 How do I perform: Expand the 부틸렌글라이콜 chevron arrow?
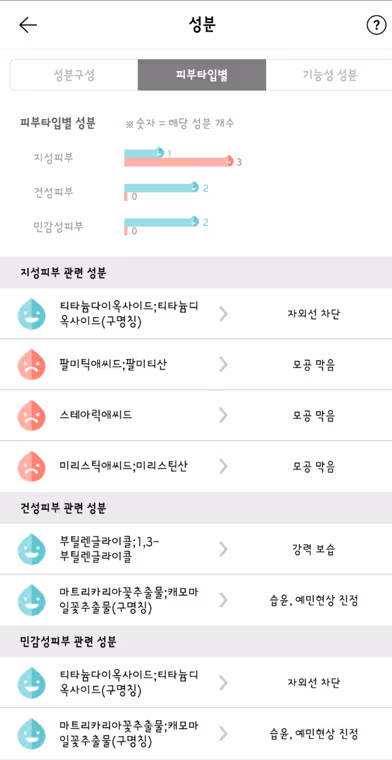tap(223, 549)
